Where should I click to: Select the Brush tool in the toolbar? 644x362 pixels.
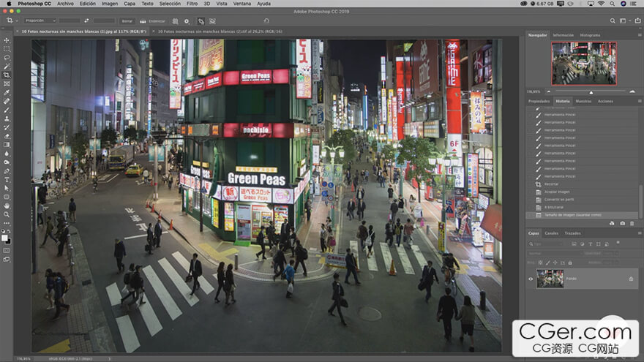click(x=7, y=110)
